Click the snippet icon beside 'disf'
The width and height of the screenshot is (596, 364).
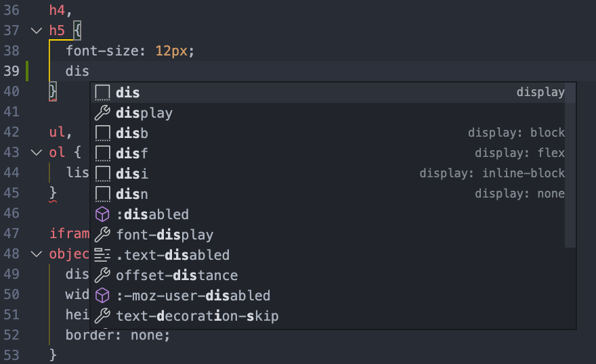(x=102, y=154)
